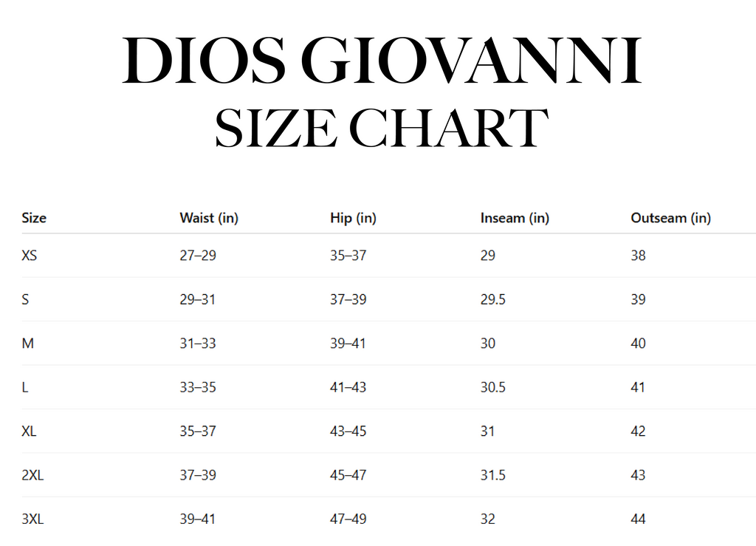
Task: Click inseam value 29.5
Action: coord(492,299)
